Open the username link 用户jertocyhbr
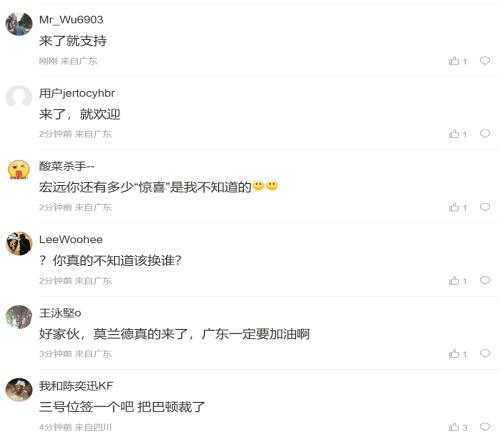 (x=77, y=93)
